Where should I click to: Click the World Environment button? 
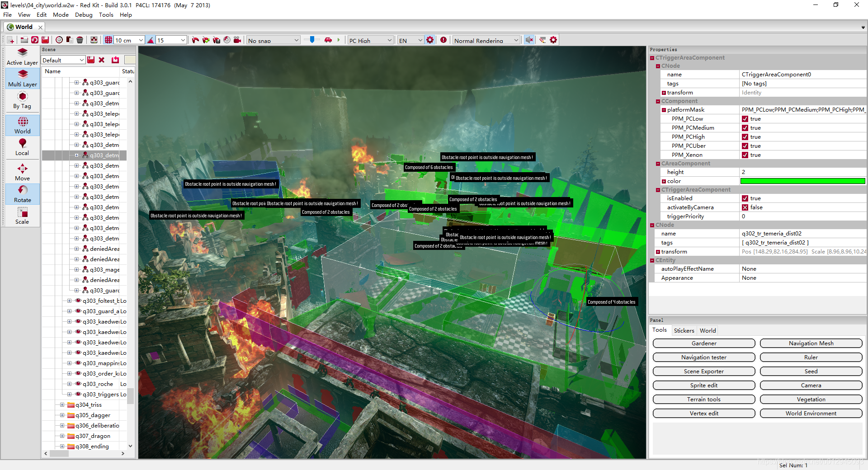coord(811,414)
